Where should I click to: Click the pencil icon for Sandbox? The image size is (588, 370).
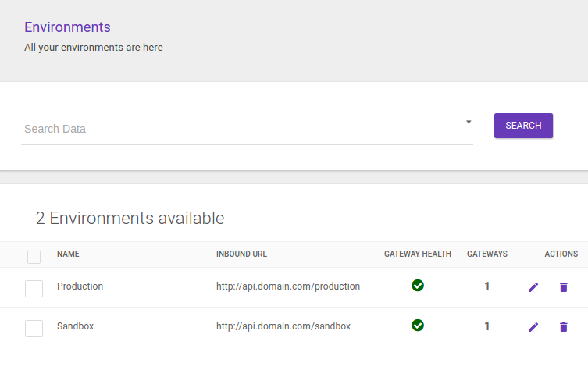click(x=533, y=327)
